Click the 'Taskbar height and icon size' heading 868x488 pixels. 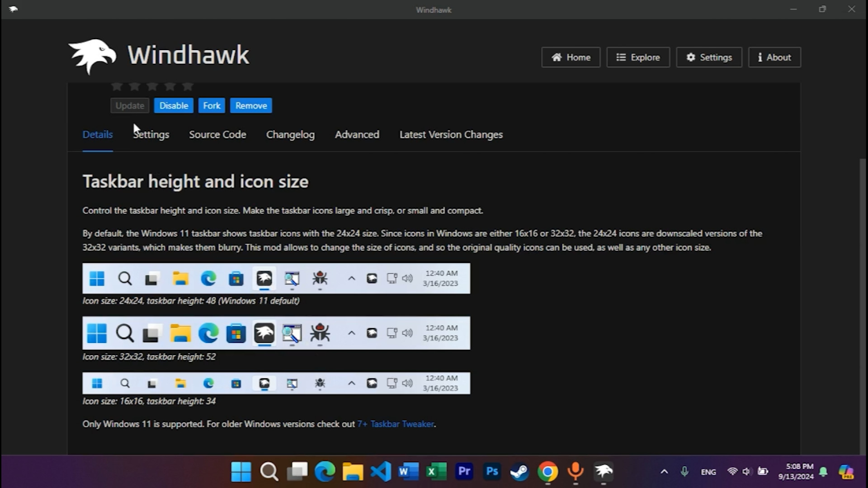(195, 182)
